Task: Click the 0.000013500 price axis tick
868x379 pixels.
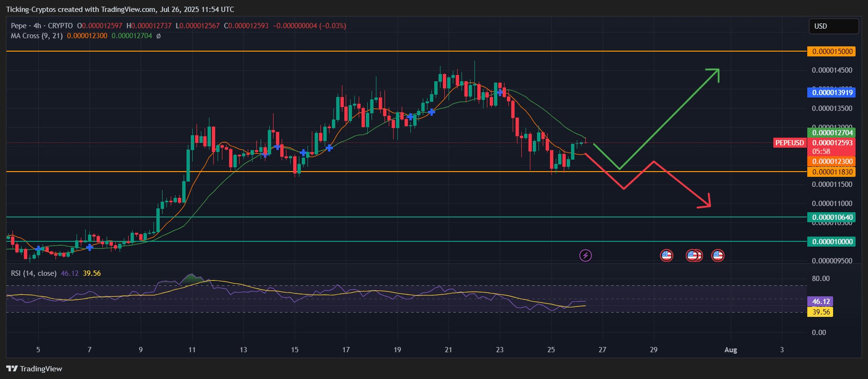Action: coord(832,108)
